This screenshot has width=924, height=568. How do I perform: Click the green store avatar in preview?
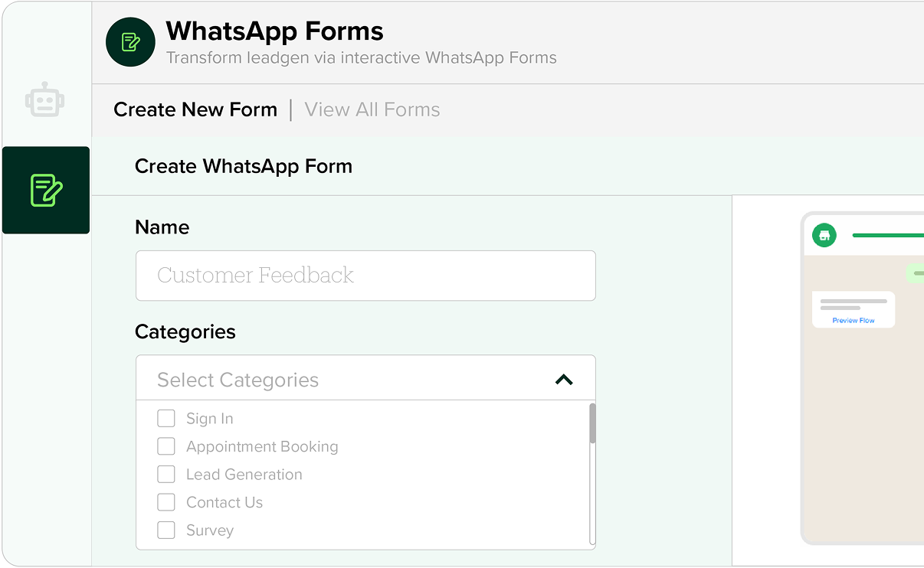824,235
